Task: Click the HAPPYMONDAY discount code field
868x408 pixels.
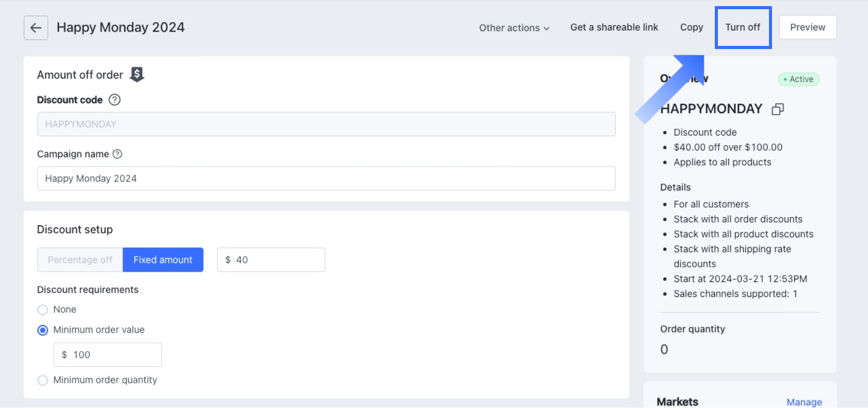Action: (326, 125)
